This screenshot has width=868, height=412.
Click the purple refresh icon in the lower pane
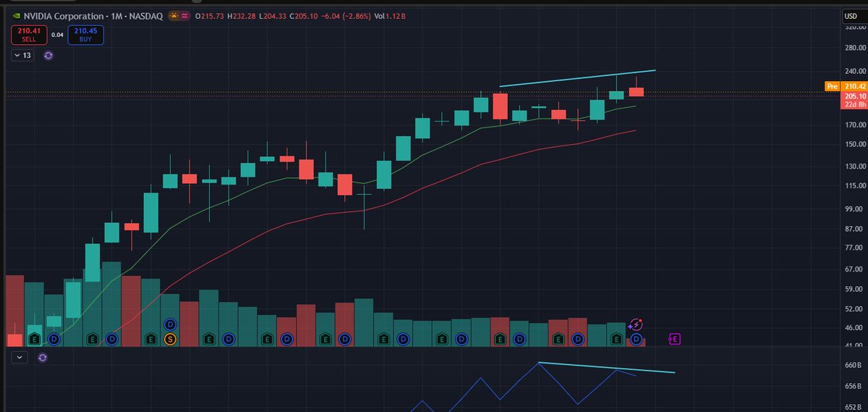(x=43, y=357)
